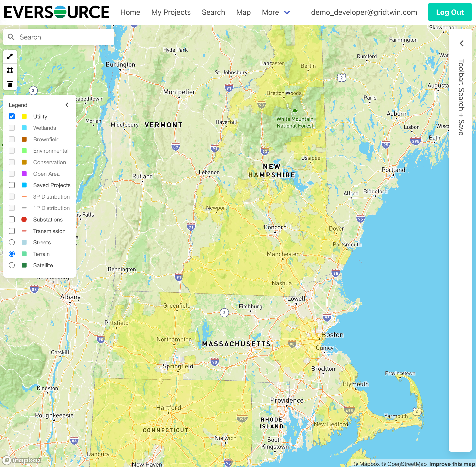Check the Substations layer checkbox
Image resolution: width=476 pixels, height=467 pixels.
tap(12, 219)
